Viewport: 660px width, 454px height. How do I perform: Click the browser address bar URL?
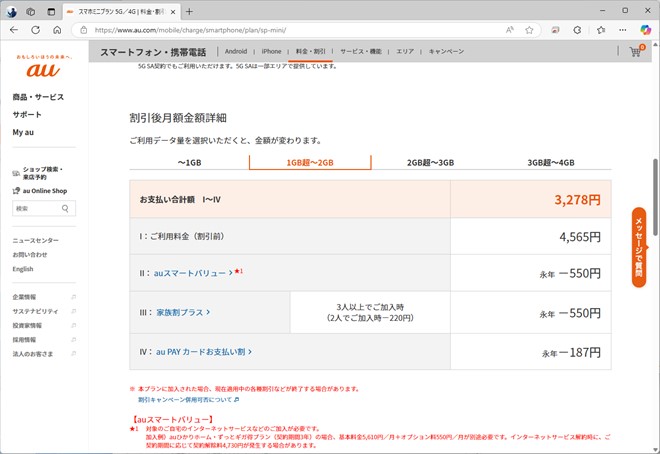tap(190, 30)
